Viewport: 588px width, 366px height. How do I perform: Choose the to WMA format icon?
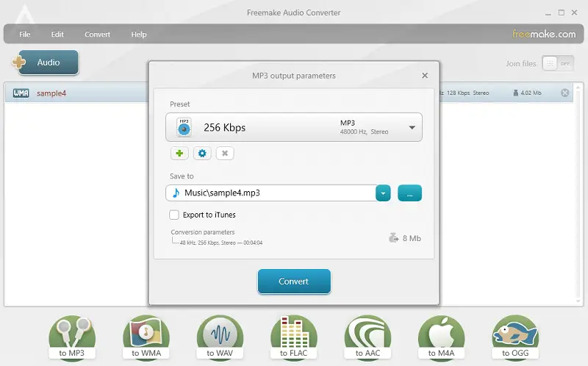point(146,338)
